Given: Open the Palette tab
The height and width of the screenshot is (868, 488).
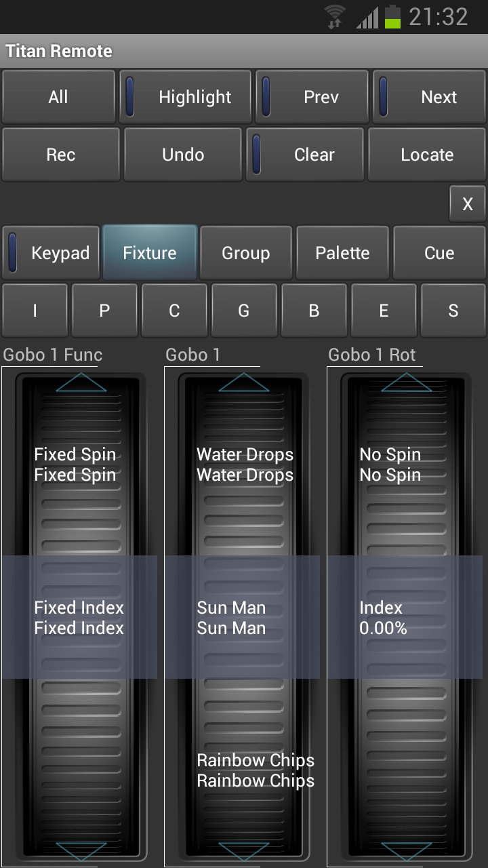Looking at the screenshot, I should (x=342, y=252).
